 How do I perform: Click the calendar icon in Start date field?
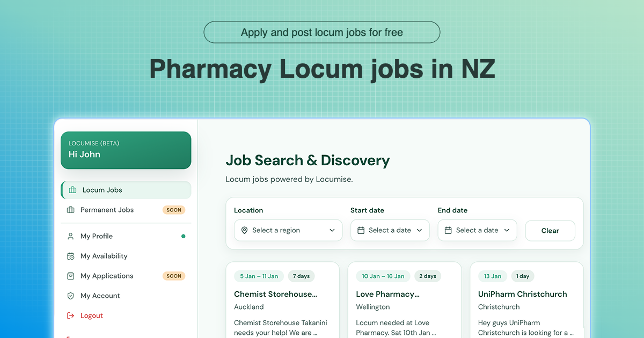361,230
